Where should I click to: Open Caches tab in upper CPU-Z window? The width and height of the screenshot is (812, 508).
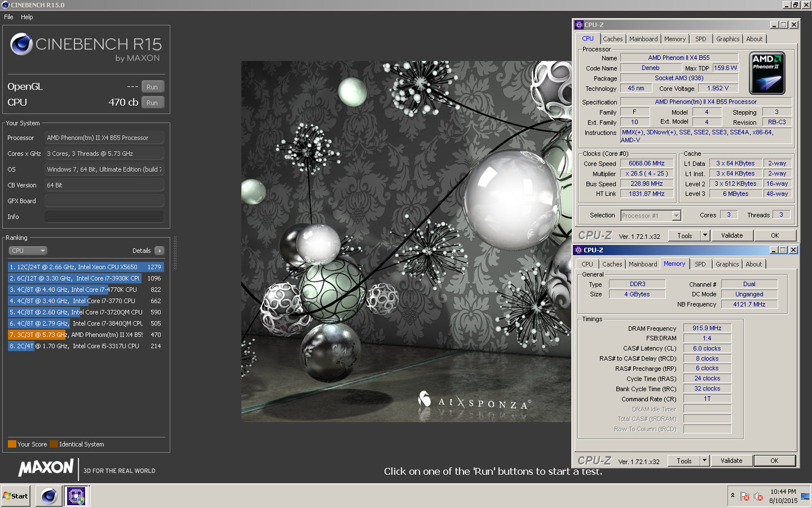pos(613,39)
